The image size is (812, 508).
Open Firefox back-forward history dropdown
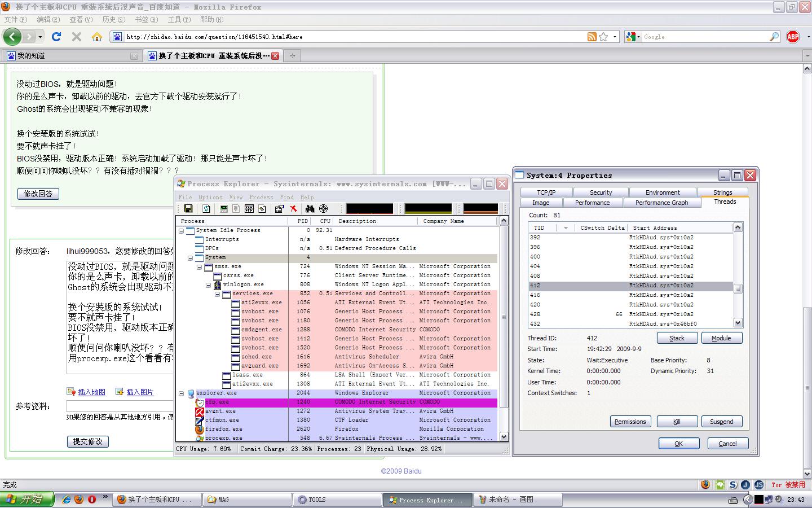click(x=40, y=37)
